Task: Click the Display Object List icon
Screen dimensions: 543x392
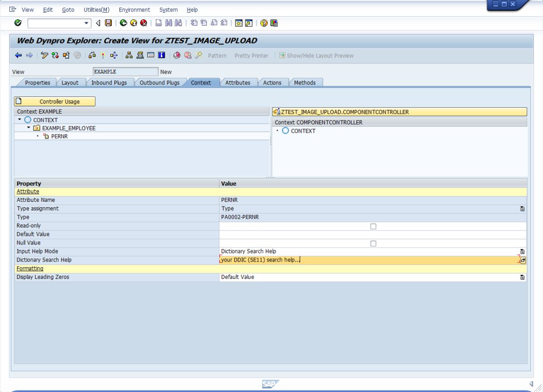Action: pos(129,56)
